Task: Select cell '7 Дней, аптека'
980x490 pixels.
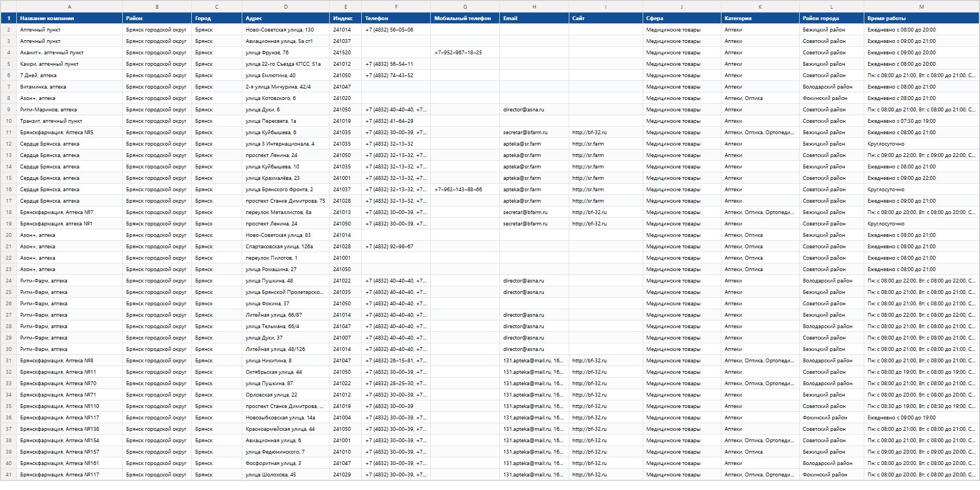Action: pyautogui.click(x=70, y=76)
